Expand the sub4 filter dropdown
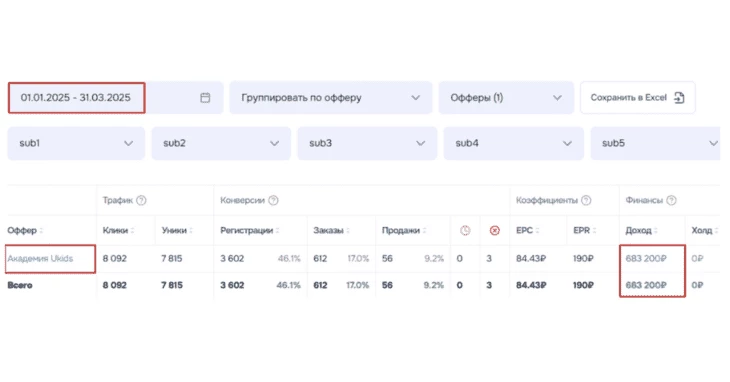 [x=513, y=143]
